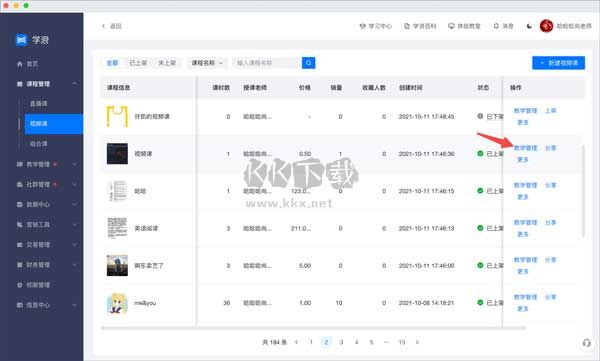
Task: Click the blue 新建视频课 button
Action: tap(558, 63)
